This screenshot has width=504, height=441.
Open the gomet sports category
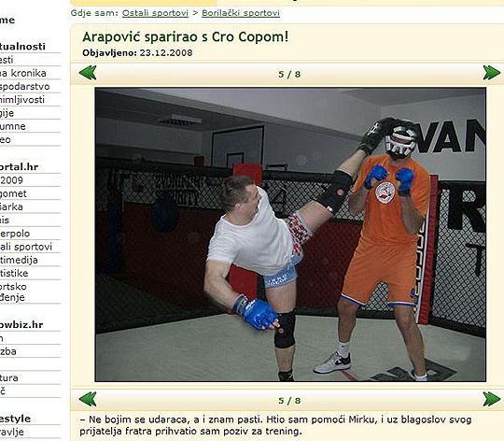(x=13, y=193)
